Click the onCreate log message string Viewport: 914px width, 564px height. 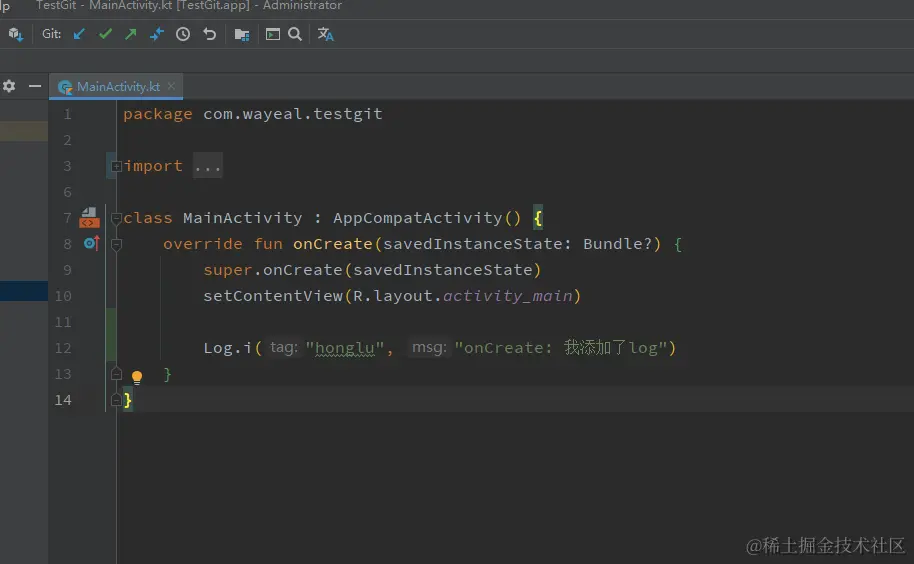(561, 348)
